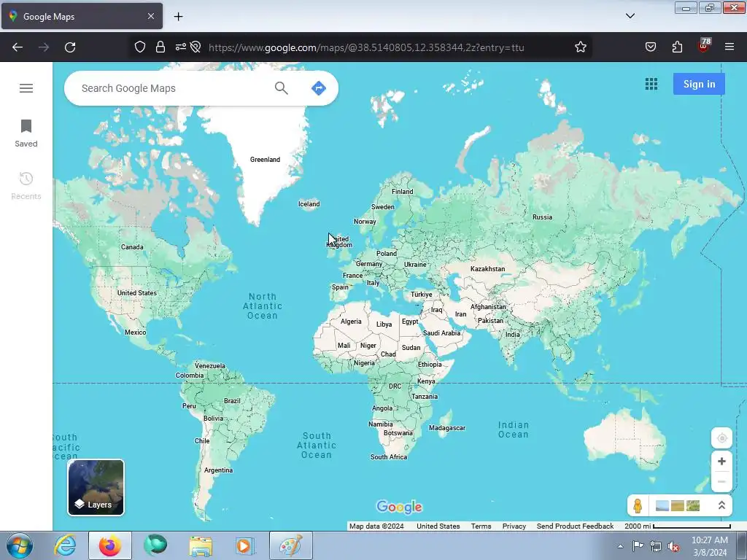Click the Iceland label on map
Viewport: 747px width, 560px height.
pos(309,204)
